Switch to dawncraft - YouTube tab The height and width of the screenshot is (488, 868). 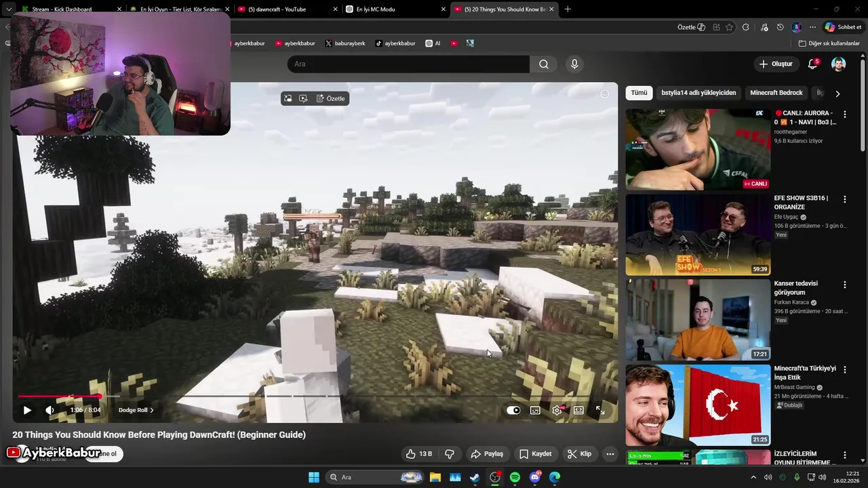coord(288,9)
